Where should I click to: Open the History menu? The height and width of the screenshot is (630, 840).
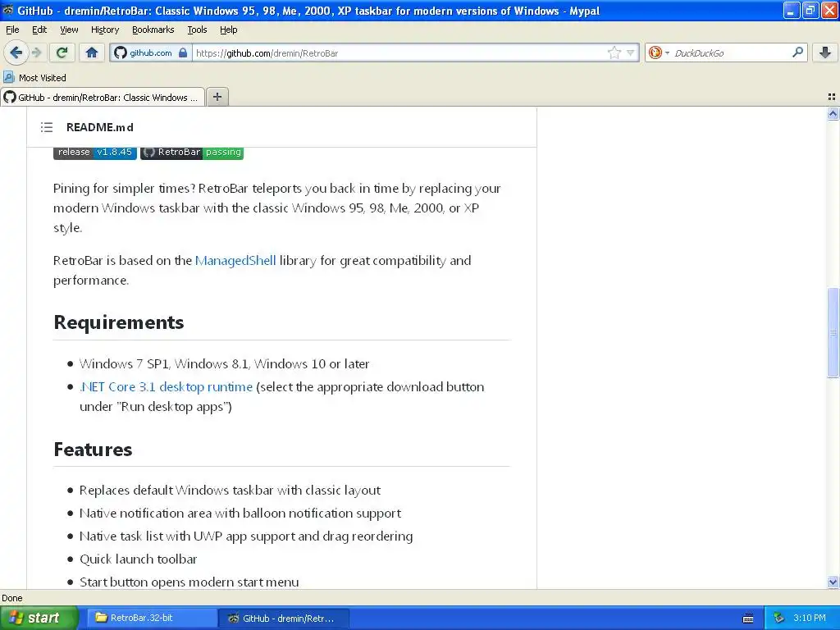(x=104, y=30)
